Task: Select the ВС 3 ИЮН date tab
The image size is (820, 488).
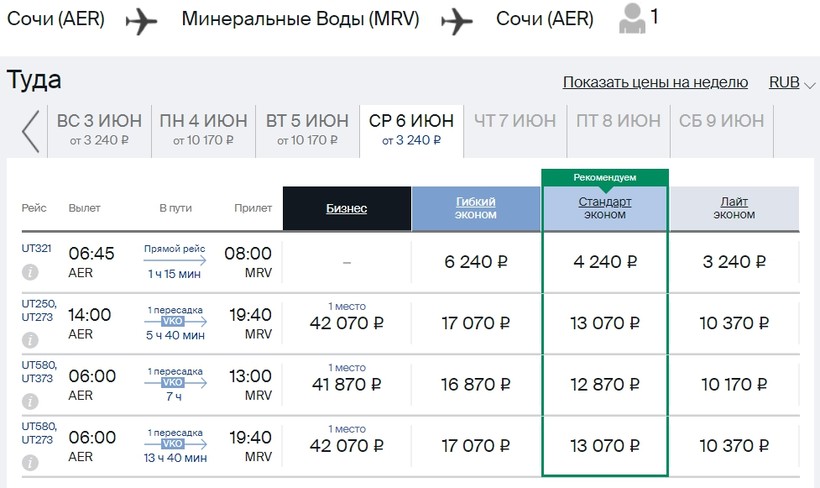Action: (x=99, y=129)
